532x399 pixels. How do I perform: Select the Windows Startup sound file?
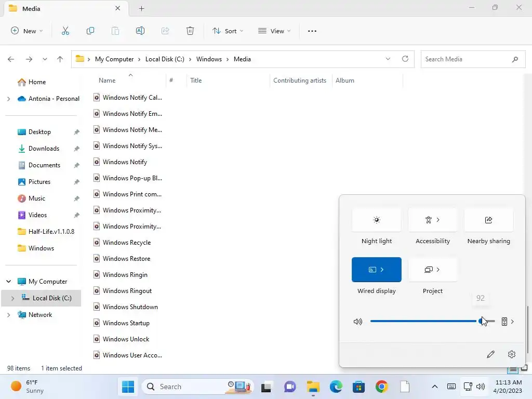point(126,323)
